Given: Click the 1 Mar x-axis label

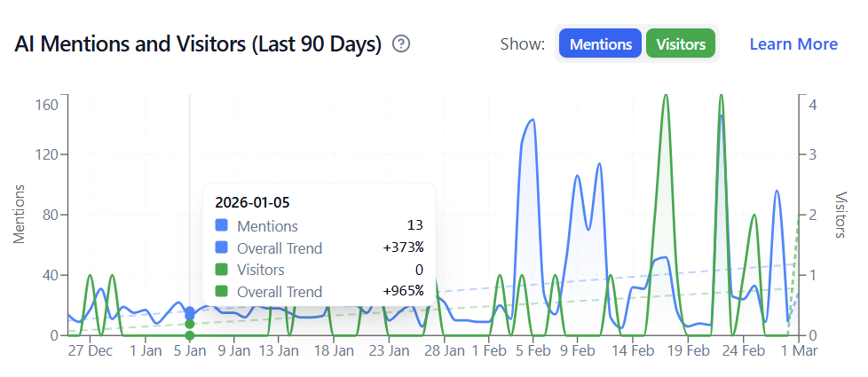Looking at the screenshot, I should point(797,350).
